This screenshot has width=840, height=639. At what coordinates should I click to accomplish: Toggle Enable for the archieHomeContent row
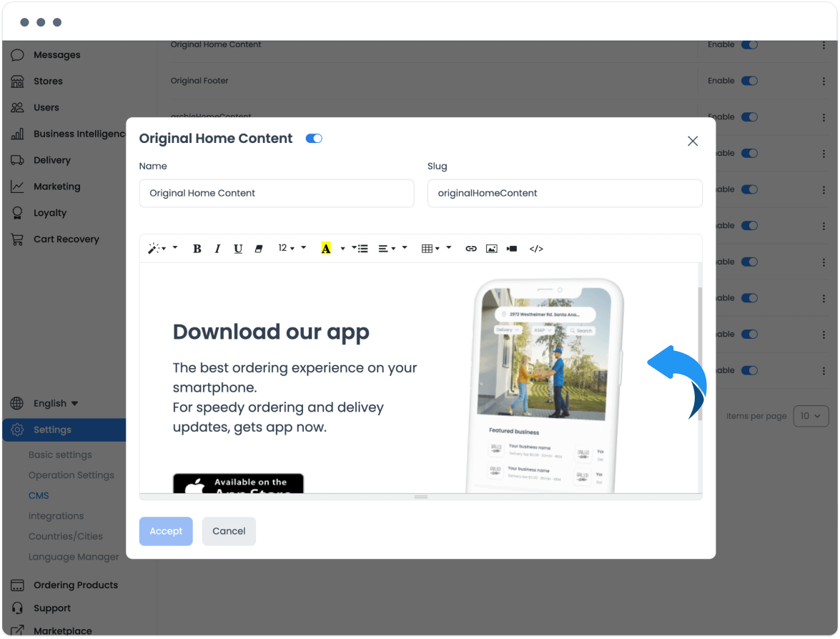point(749,117)
